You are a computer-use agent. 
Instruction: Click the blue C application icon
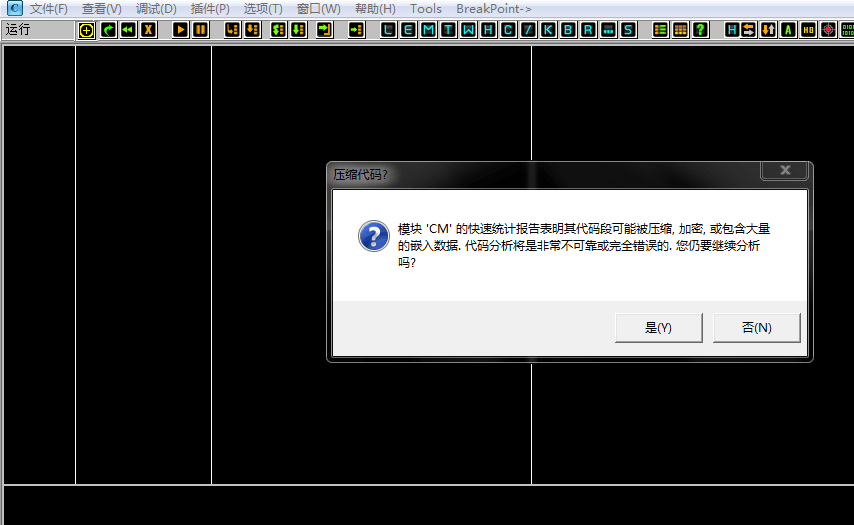point(14,8)
